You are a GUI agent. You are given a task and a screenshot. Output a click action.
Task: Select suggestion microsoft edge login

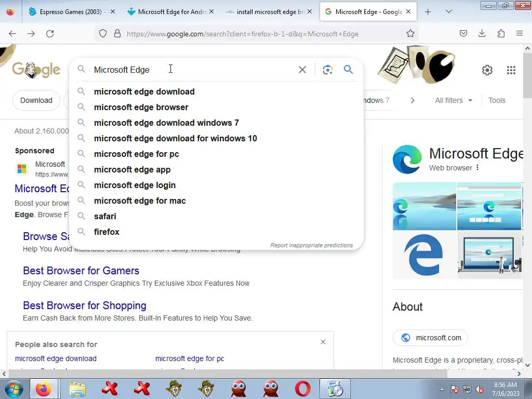[216, 185]
